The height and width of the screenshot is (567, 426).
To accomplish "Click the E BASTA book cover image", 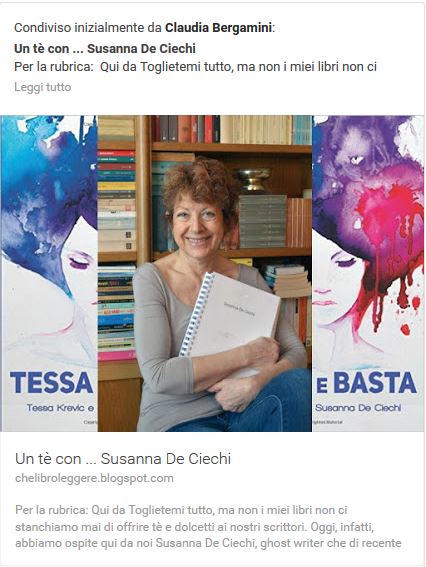I will 368,273.
